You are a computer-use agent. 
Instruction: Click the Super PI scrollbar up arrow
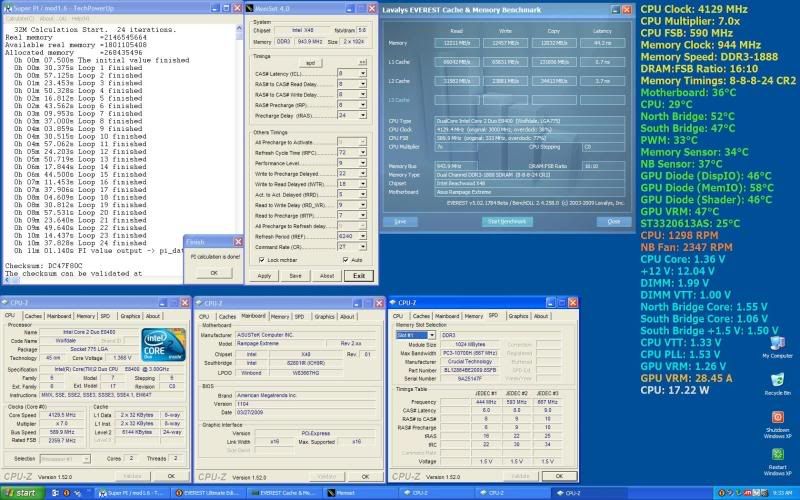click(x=239, y=29)
